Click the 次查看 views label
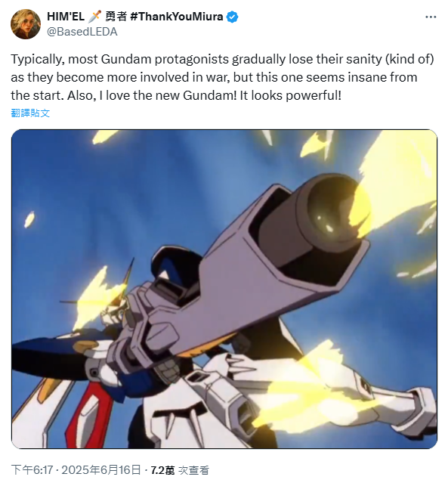This screenshot has width=448, height=483. coord(193,470)
